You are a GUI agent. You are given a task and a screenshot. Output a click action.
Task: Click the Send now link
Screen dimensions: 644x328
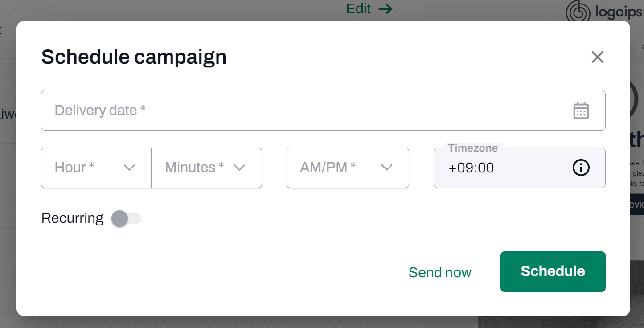point(440,272)
